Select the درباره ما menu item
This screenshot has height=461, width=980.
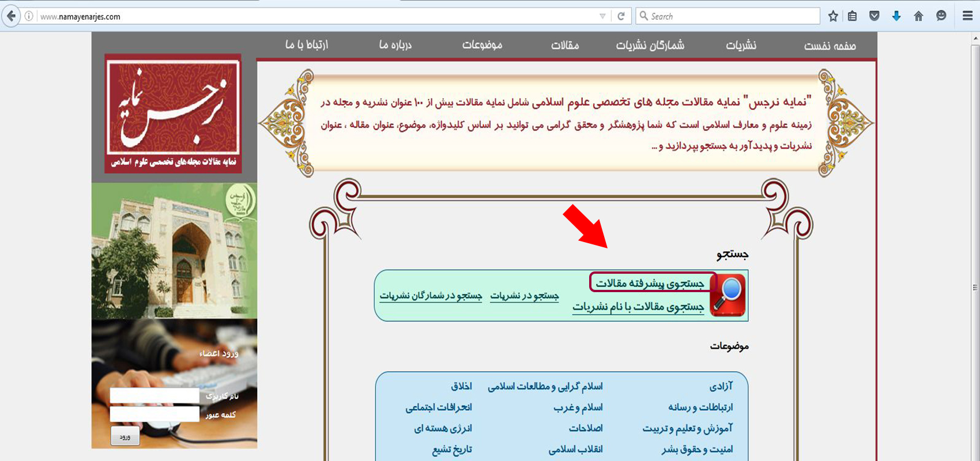point(395,45)
